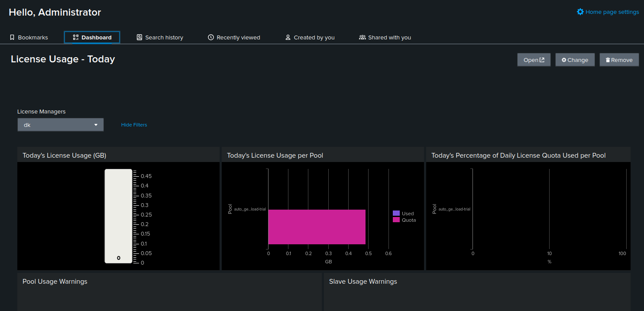Open the License Managers dropdown

click(x=60, y=124)
